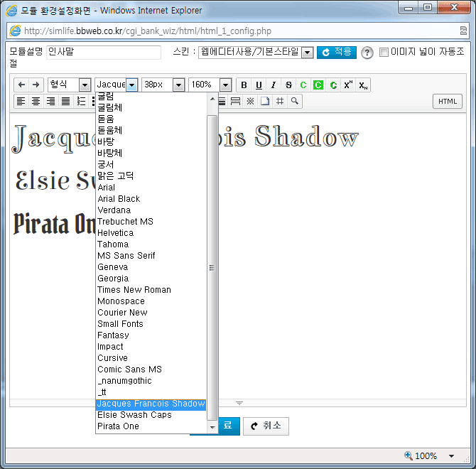Click the redo arrow icon

[x=36, y=85]
